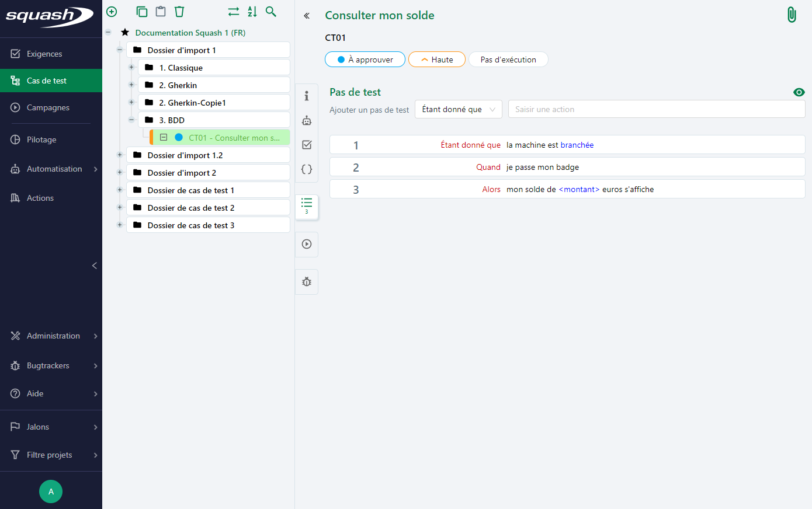Click the add new item plus icon
The height and width of the screenshot is (509, 812).
[x=112, y=12]
